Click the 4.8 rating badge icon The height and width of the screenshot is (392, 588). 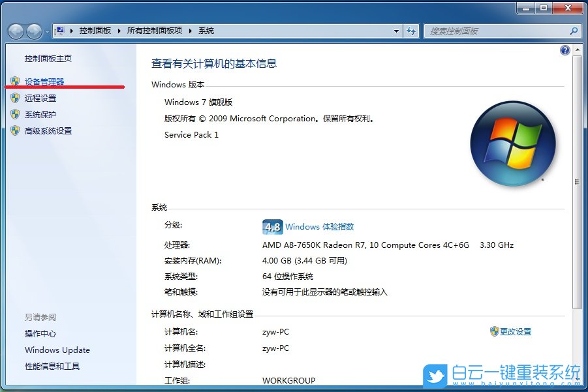coord(271,227)
